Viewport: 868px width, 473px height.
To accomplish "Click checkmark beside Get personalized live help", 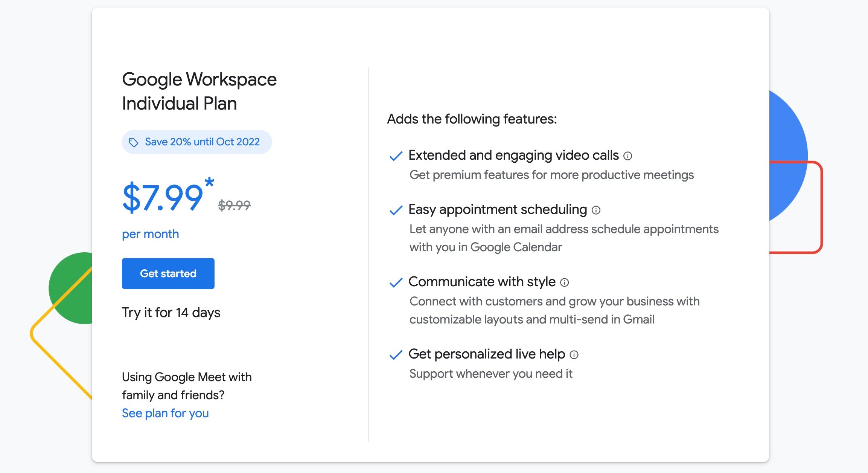I will pos(396,355).
